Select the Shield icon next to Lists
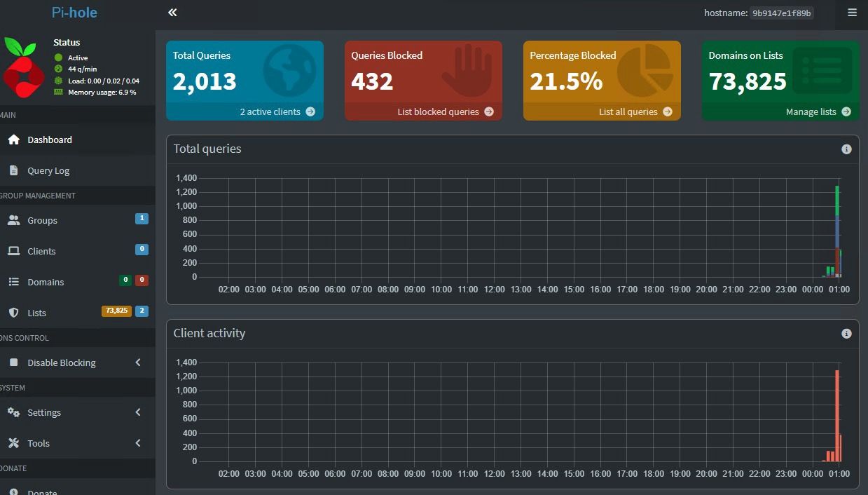Screen dimensions: 868x495 15,313
